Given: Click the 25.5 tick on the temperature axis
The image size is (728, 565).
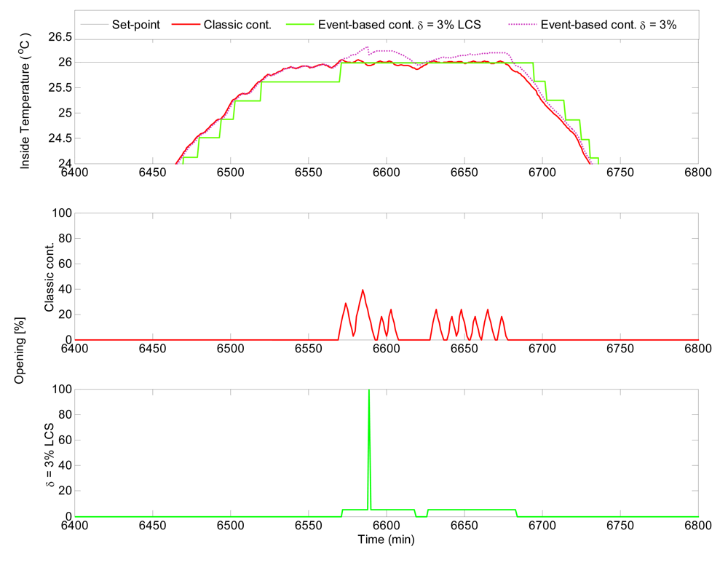Looking at the screenshot, I should [60, 88].
